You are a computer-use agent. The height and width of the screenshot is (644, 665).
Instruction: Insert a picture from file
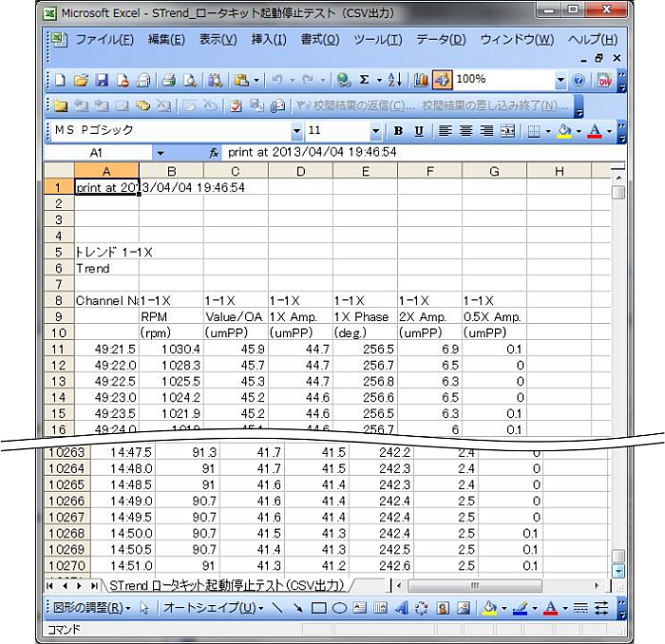[x=464, y=609]
